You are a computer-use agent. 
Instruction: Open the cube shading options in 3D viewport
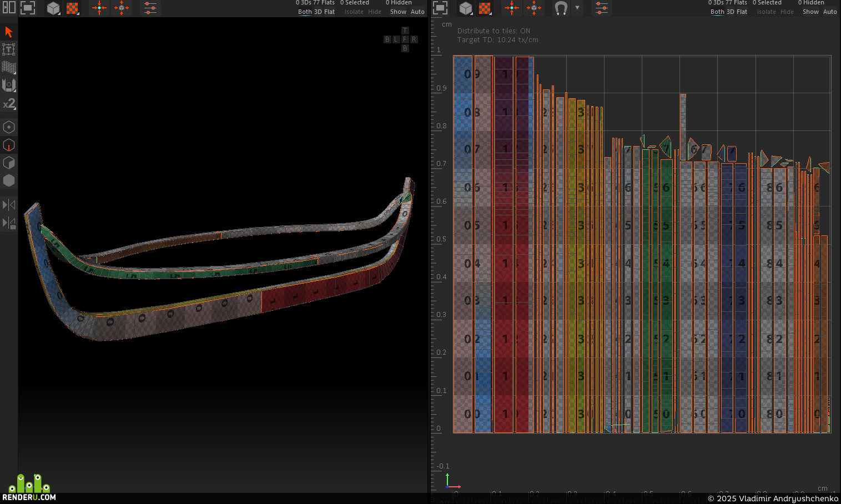click(53, 8)
